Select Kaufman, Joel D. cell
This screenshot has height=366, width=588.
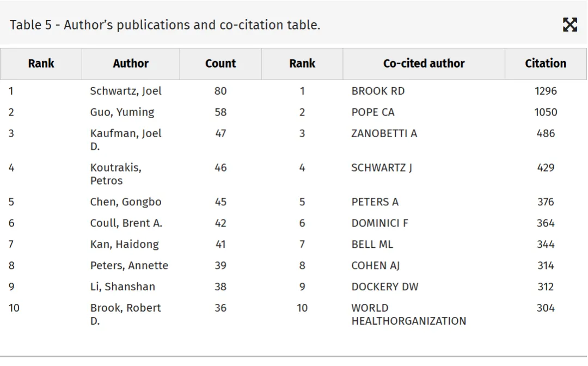(x=126, y=139)
